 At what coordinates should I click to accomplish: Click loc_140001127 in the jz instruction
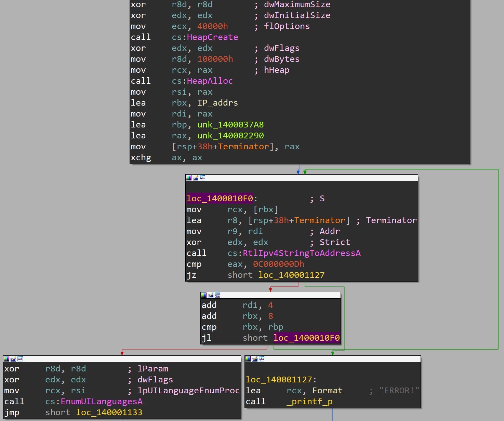pos(291,275)
